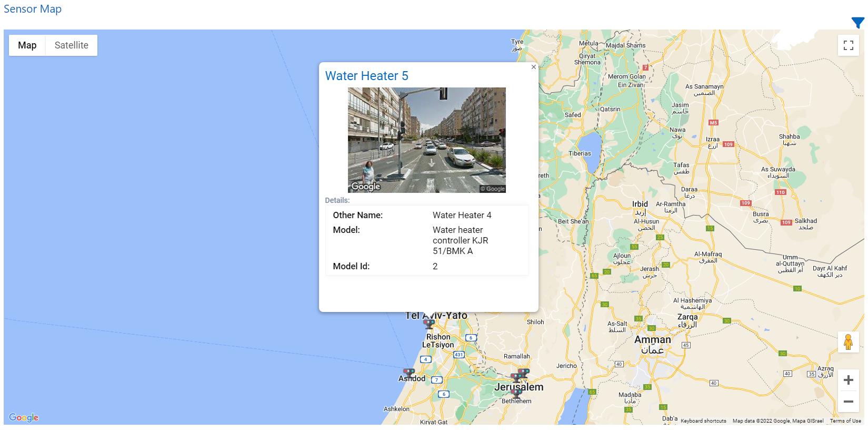Screen dimensions: 868x430
Task: Click the Google watermark in street photo
Action: (x=365, y=187)
